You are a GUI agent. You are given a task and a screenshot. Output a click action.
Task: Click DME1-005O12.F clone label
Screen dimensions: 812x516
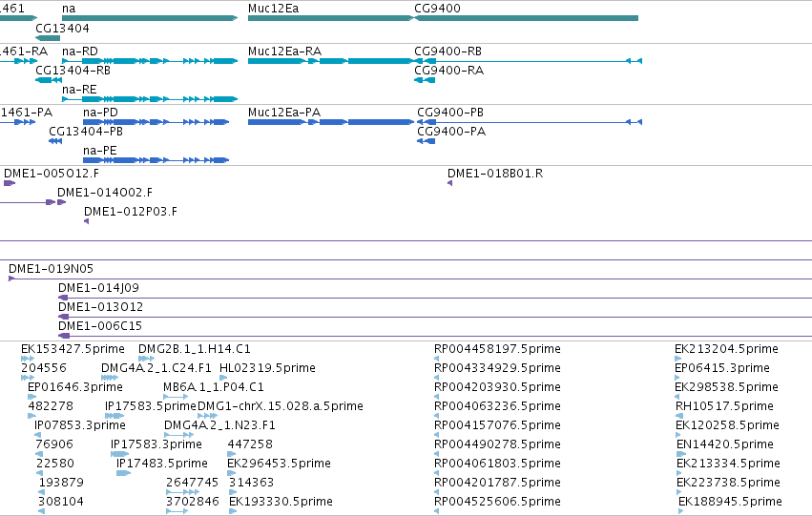coord(52,174)
